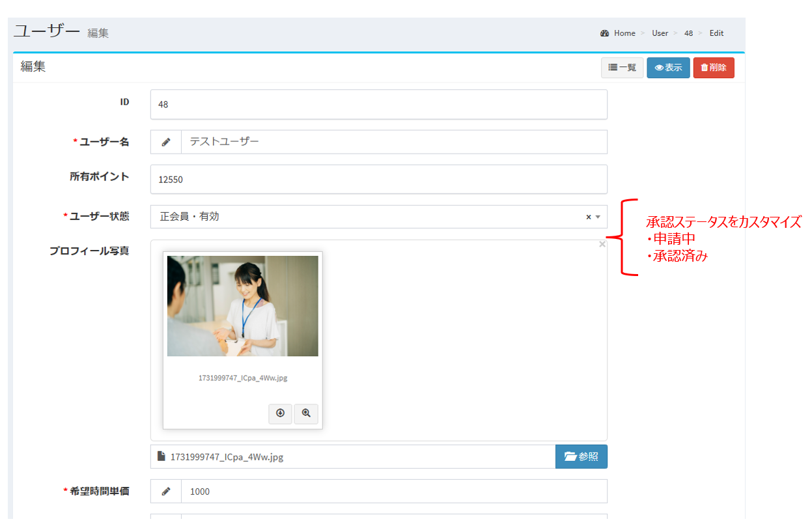The width and height of the screenshot is (812, 528).
Task: Click the dashboard icon next to Home breadcrumb
Action: (605, 33)
